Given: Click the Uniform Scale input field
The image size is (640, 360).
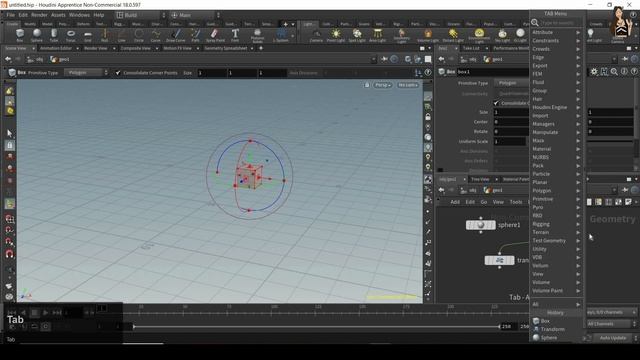Looking at the screenshot, I should [x=509, y=142].
